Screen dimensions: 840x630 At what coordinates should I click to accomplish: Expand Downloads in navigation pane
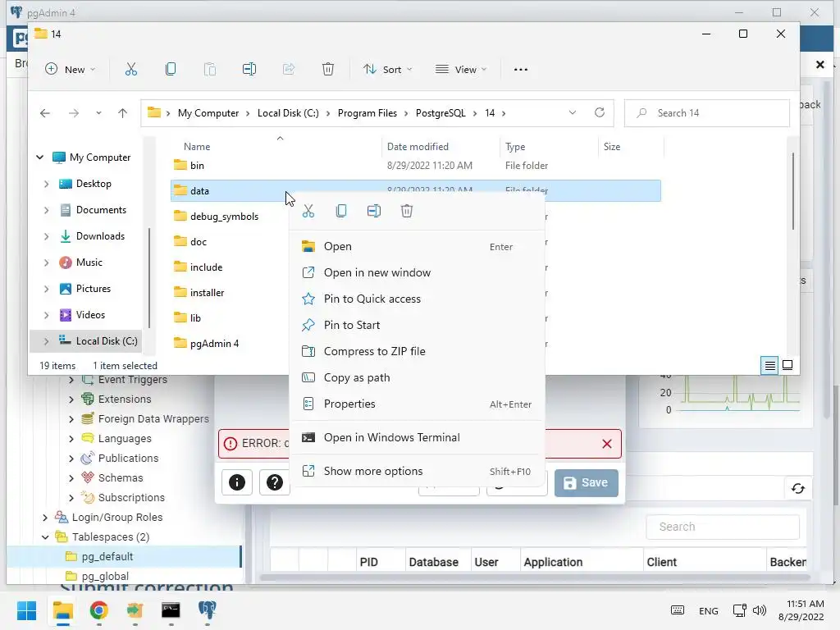46,236
